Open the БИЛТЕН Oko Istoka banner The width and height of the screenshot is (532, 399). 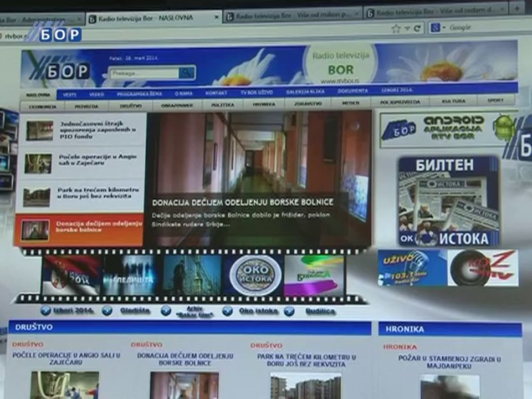(x=448, y=202)
